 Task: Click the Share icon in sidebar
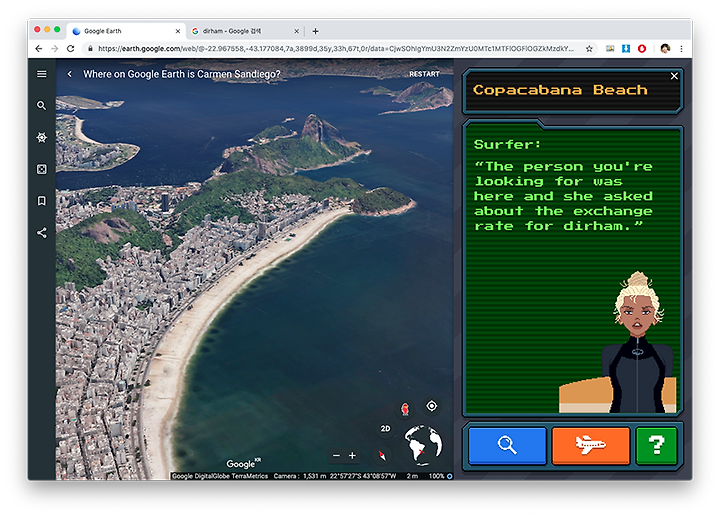pyautogui.click(x=41, y=233)
